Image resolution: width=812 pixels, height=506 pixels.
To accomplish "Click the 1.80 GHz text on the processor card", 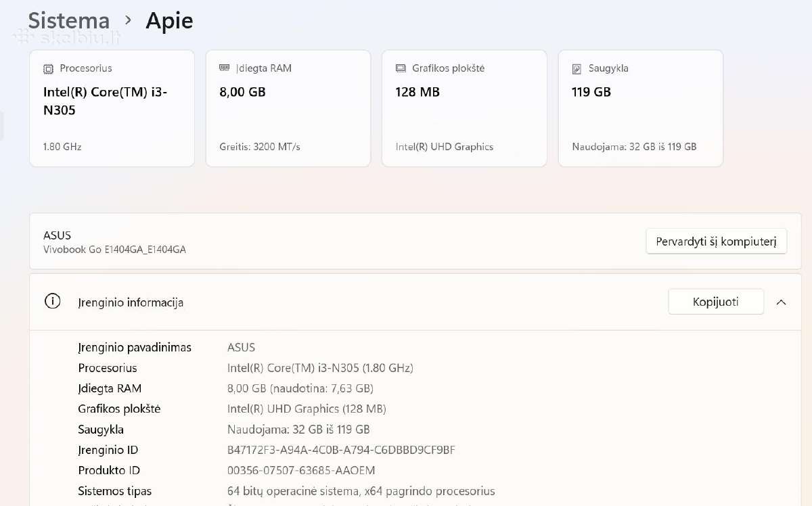I will (62, 147).
